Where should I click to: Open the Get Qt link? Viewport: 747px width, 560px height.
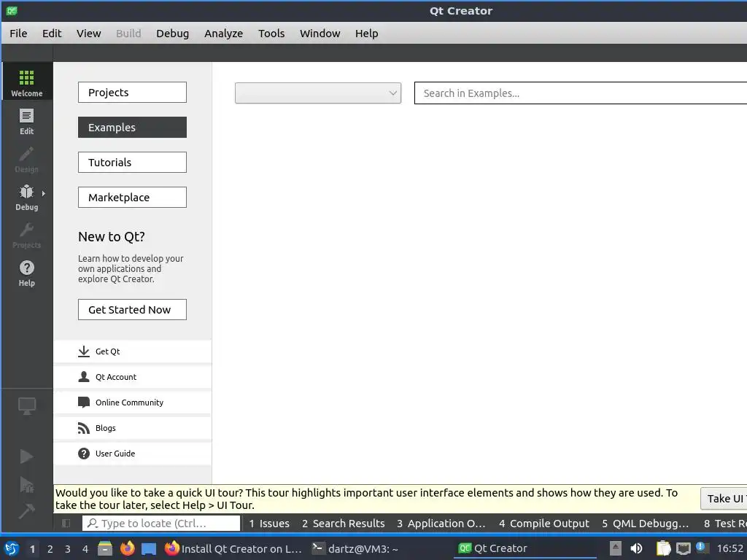pyautogui.click(x=133, y=351)
